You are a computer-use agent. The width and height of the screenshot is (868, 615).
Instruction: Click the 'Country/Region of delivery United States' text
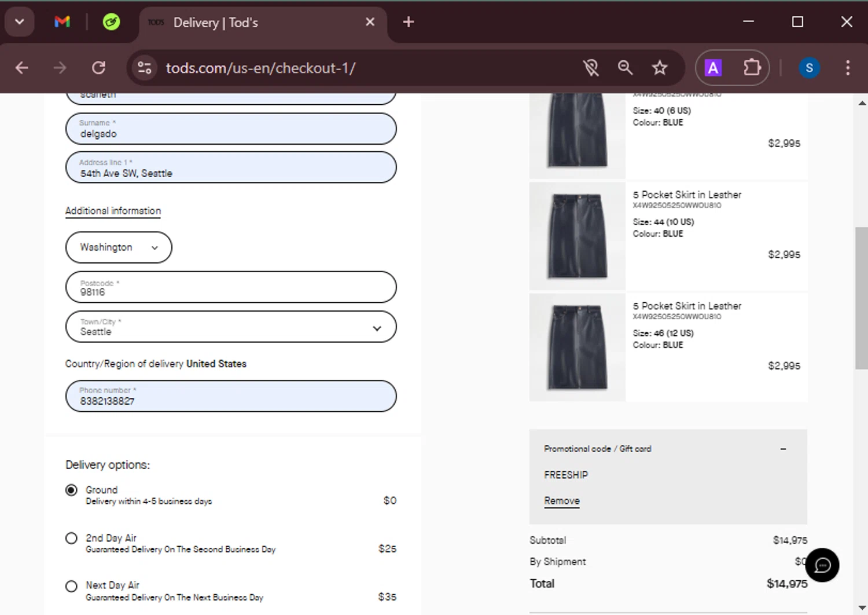[x=156, y=364]
